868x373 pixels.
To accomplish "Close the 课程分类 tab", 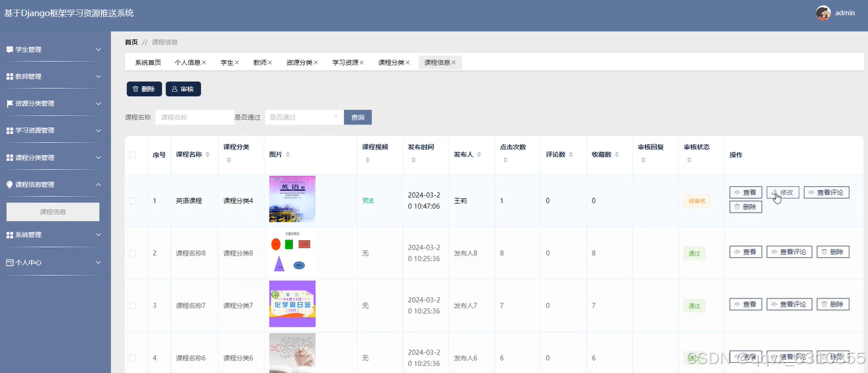I will pos(408,62).
